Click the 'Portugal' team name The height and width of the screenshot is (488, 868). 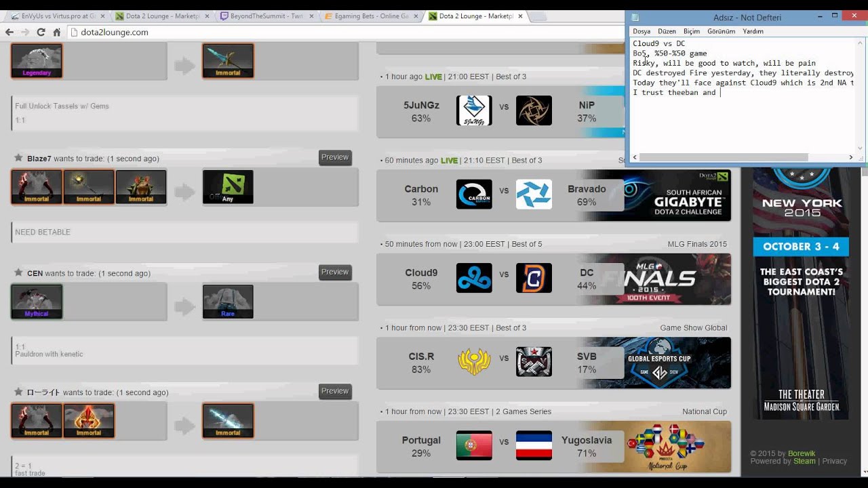pyautogui.click(x=421, y=440)
